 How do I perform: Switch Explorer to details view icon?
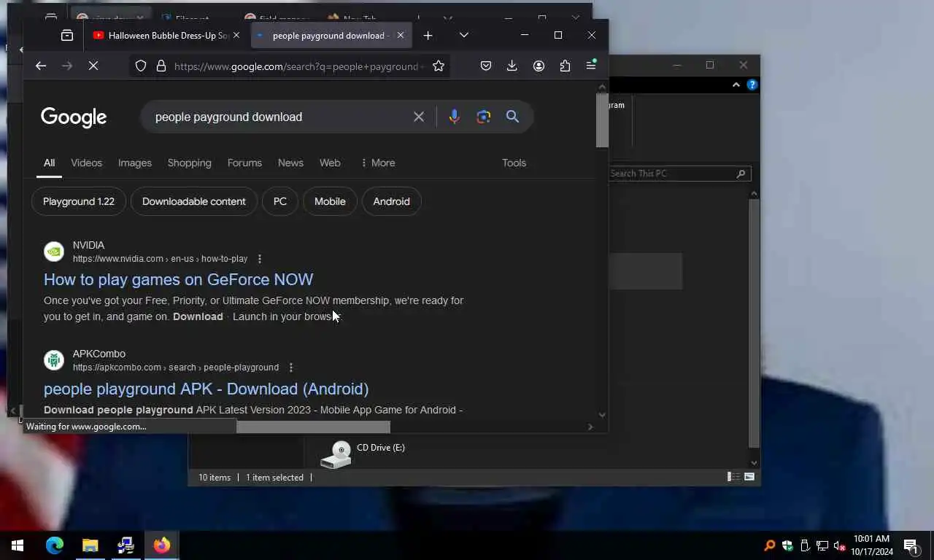coord(732,477)
